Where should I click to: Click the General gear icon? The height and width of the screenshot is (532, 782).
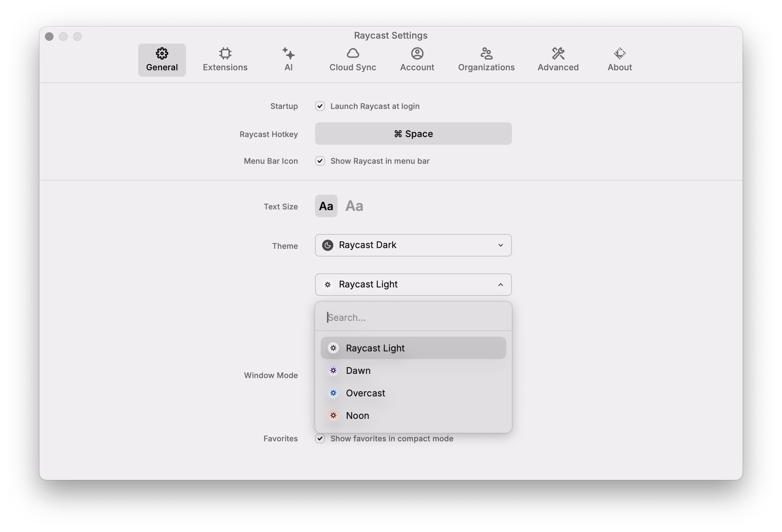(162, 54)
